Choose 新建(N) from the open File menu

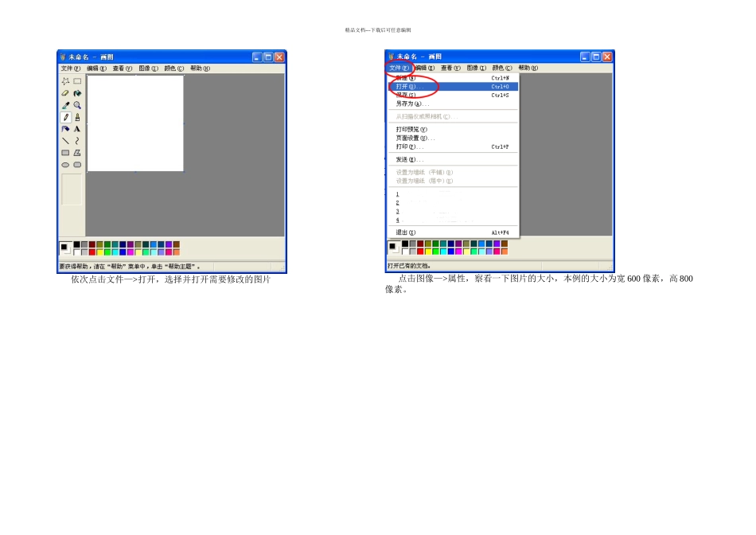pyautogui.click(x=454, y=78)
